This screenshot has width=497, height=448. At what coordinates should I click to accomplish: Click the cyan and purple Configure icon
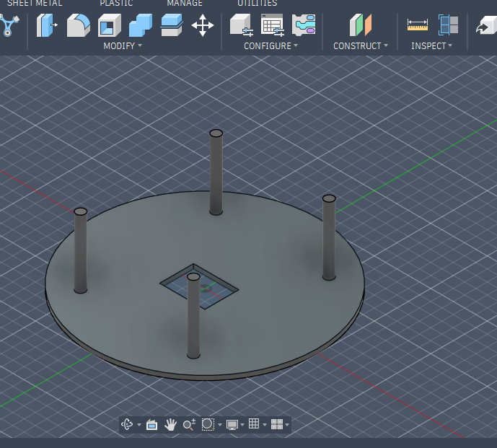point(304,25)
